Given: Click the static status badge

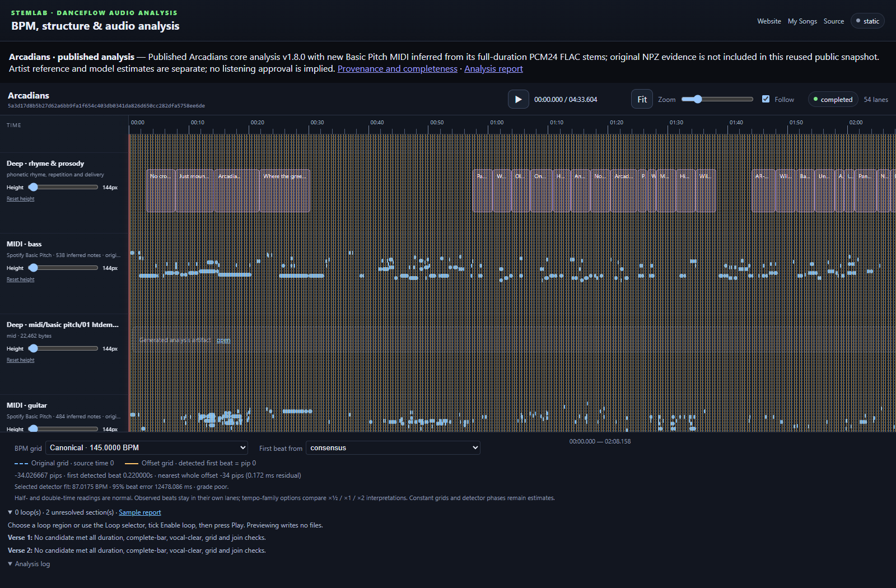Looking at the screenshot, I should tap(867, 21).
